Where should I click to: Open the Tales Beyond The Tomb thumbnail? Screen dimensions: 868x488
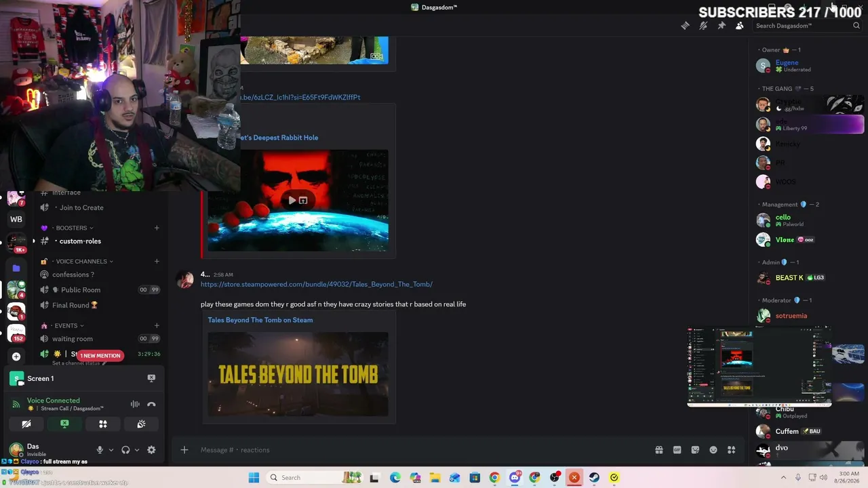[298, 374]
